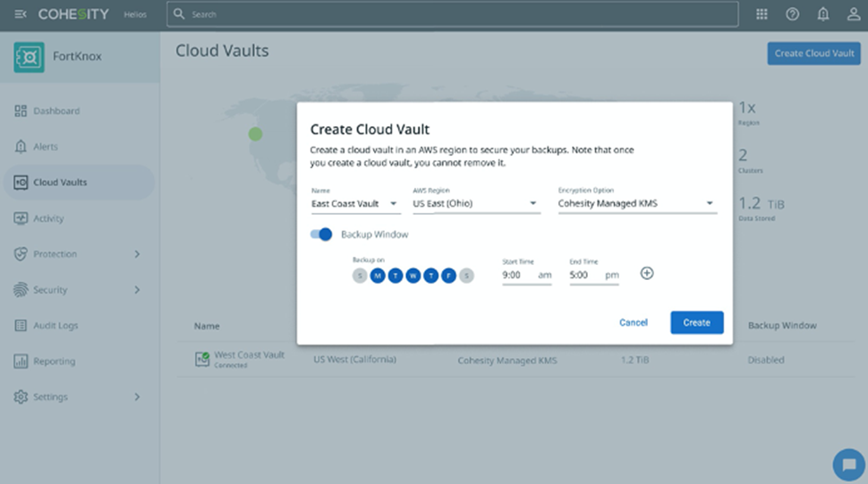Viewport: 868px width, 484px height.
Task: Click the Dashboard sidebar icon
Action: pyautogui.click(x=21, y=111)
